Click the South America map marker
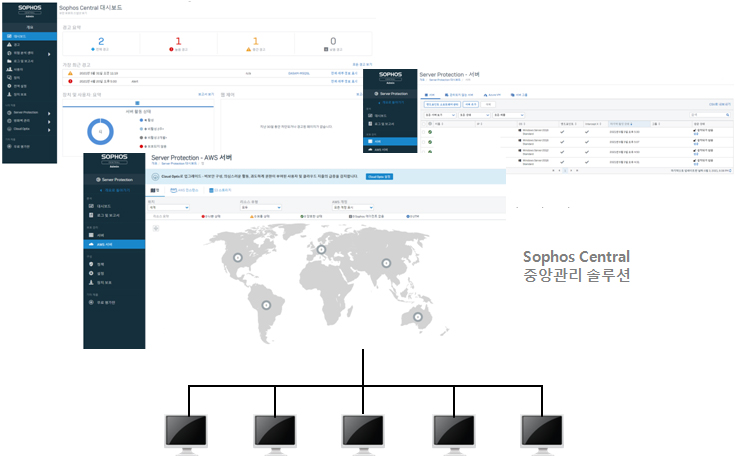 pos(265,304)
